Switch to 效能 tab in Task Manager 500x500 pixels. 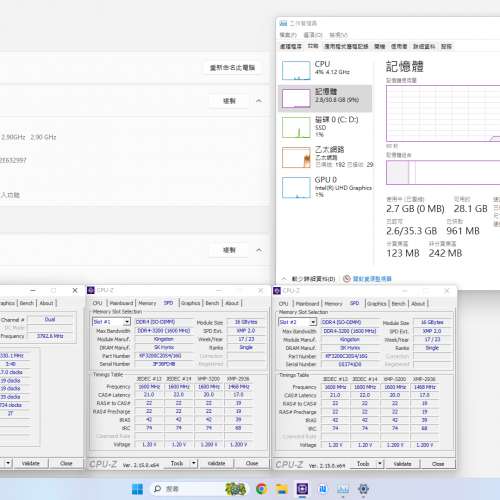tap(313, 46)
